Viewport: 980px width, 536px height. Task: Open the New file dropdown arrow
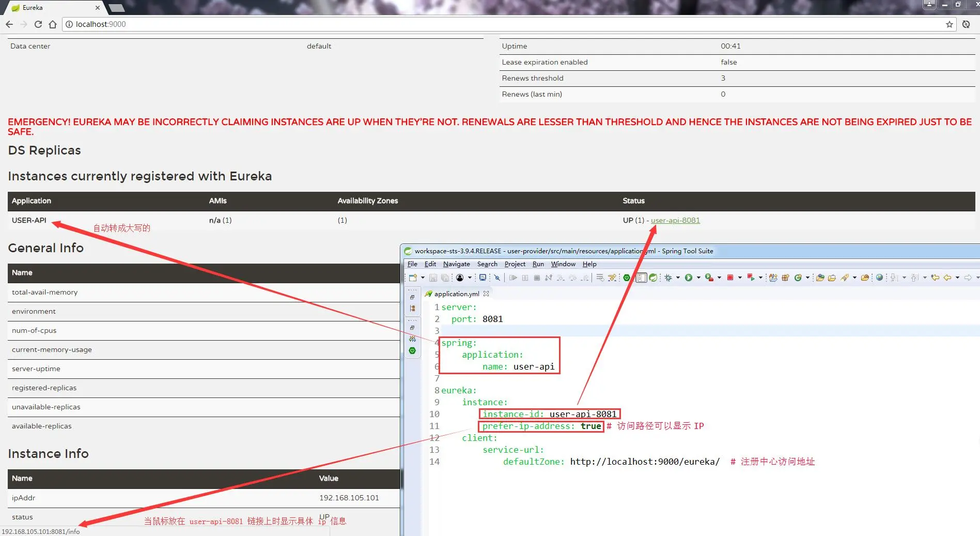pos(423,278)
